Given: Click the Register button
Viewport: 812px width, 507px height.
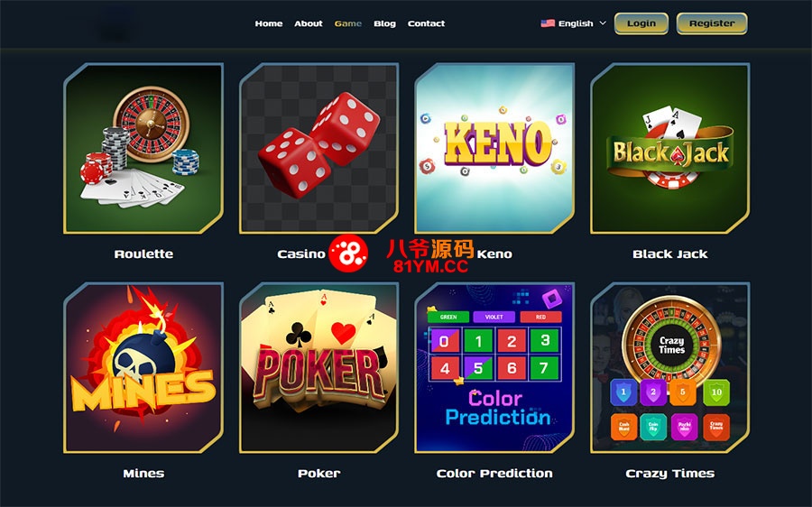Looking at the screenshot, I should coord(712,23).
